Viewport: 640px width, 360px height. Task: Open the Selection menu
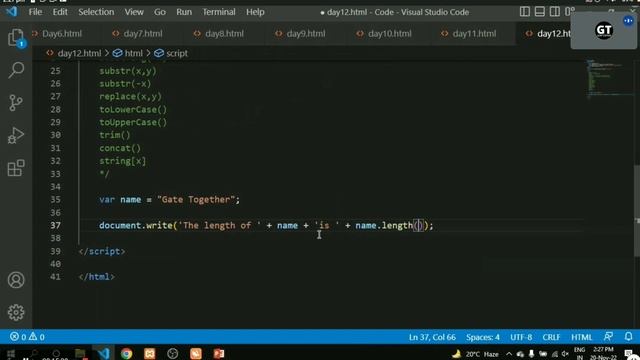[x=96, y=12]
